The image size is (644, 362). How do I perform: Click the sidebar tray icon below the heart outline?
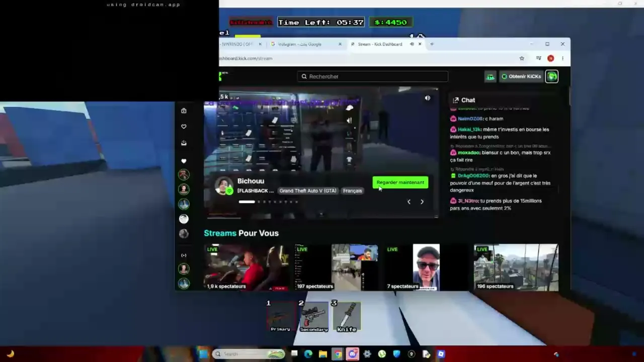[184, 143]
